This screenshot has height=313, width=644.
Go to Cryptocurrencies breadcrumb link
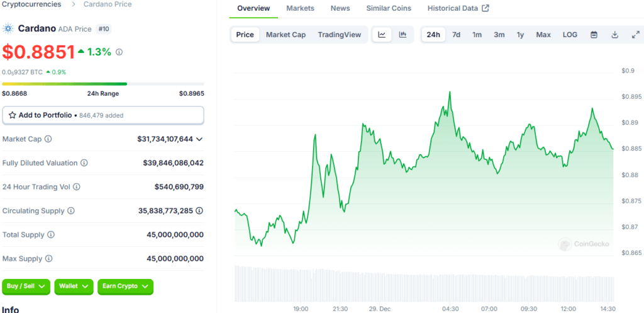pos(31,4)
